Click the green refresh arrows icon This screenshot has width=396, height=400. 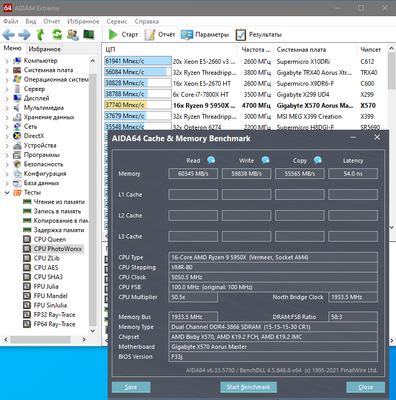tap(57, 34)
